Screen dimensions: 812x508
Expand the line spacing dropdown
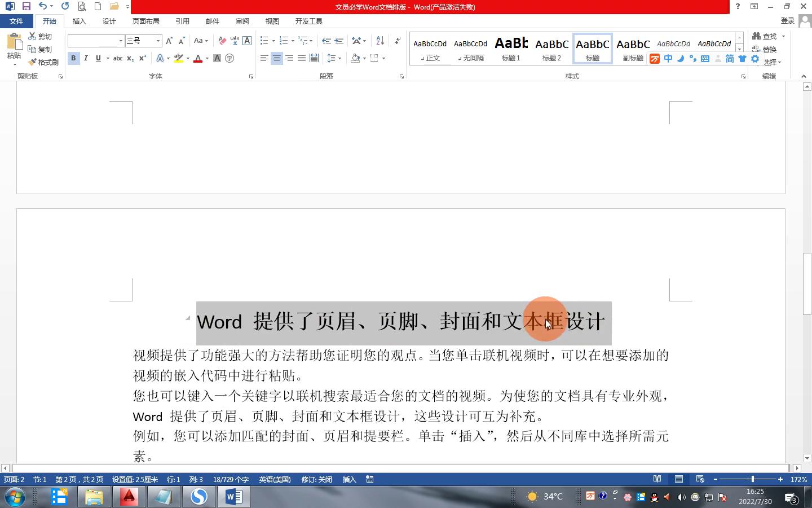[339, 58]
